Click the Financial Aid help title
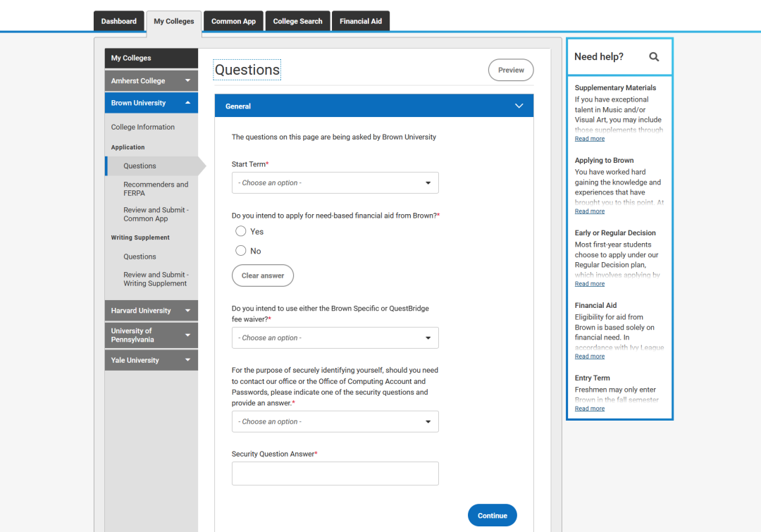This screenshot has width=761, height=532. coord(595,305)
